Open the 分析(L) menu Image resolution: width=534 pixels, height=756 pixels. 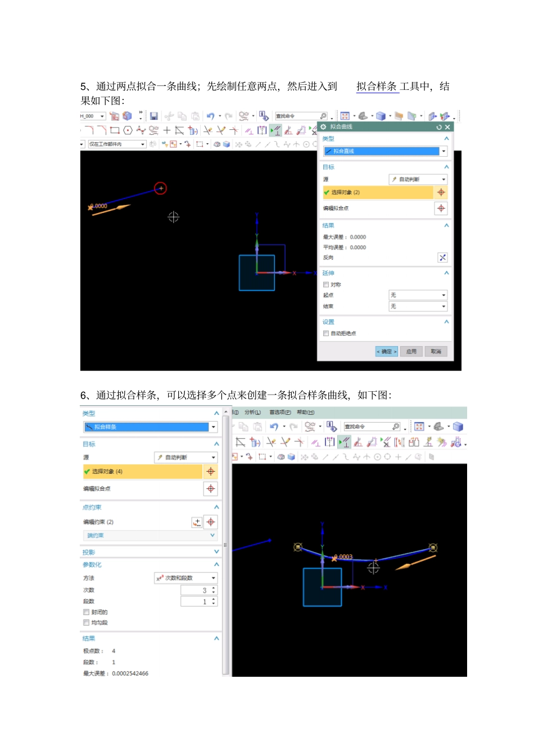coord(252,413)
